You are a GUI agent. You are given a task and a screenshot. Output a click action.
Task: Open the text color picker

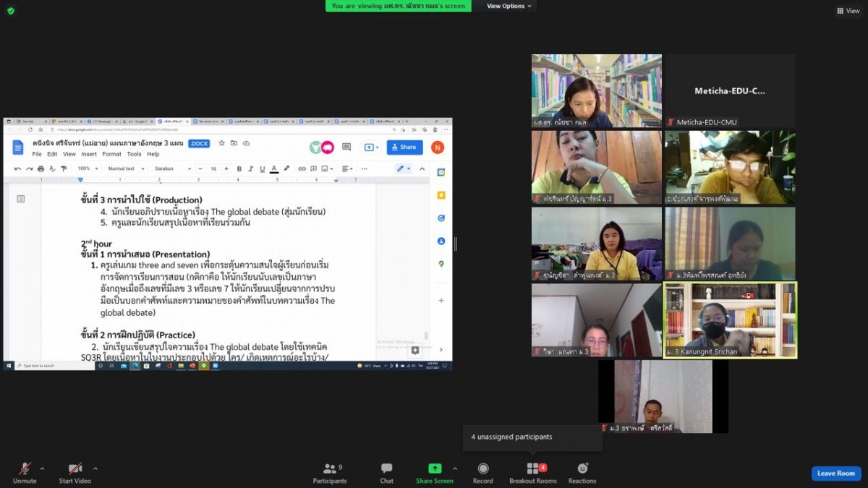coord(274,168)
